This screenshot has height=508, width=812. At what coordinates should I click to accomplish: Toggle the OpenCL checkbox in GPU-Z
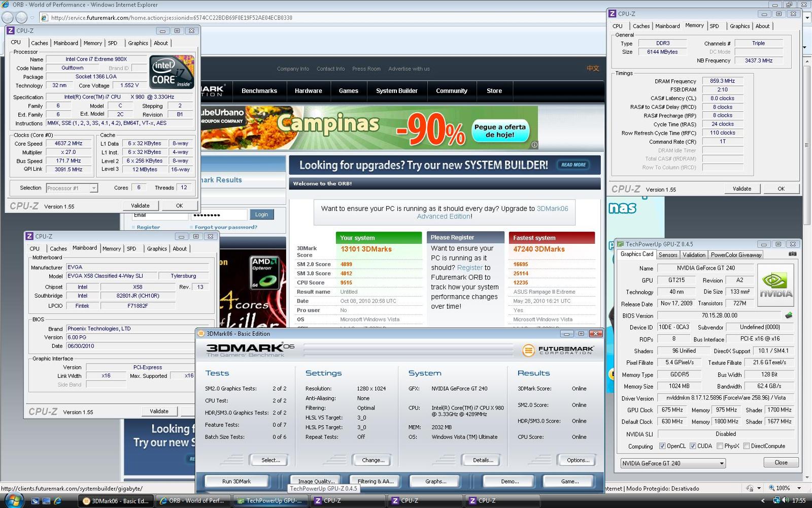[662, 446]
